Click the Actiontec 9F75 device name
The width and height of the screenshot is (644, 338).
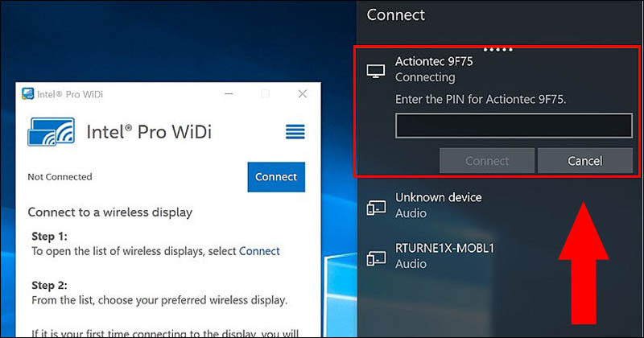434,62
